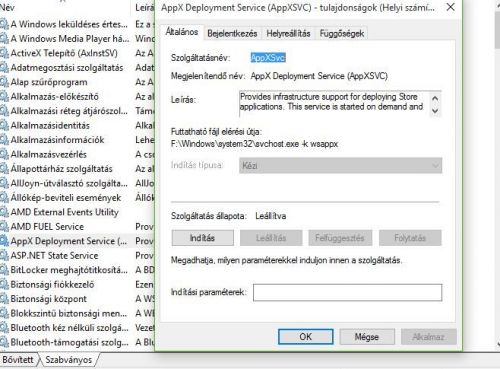Screen dimensions: 500x369
Task: Click gear icon beside AMD FUEL Service
Action: click(4, 227)
